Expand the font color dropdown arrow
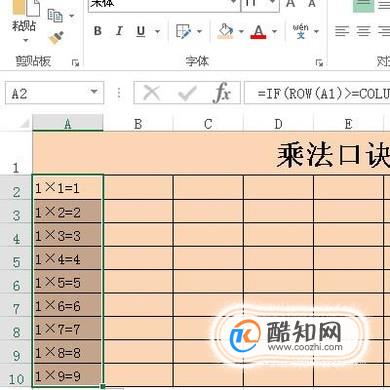390x390 pixels. click(274, 32)
